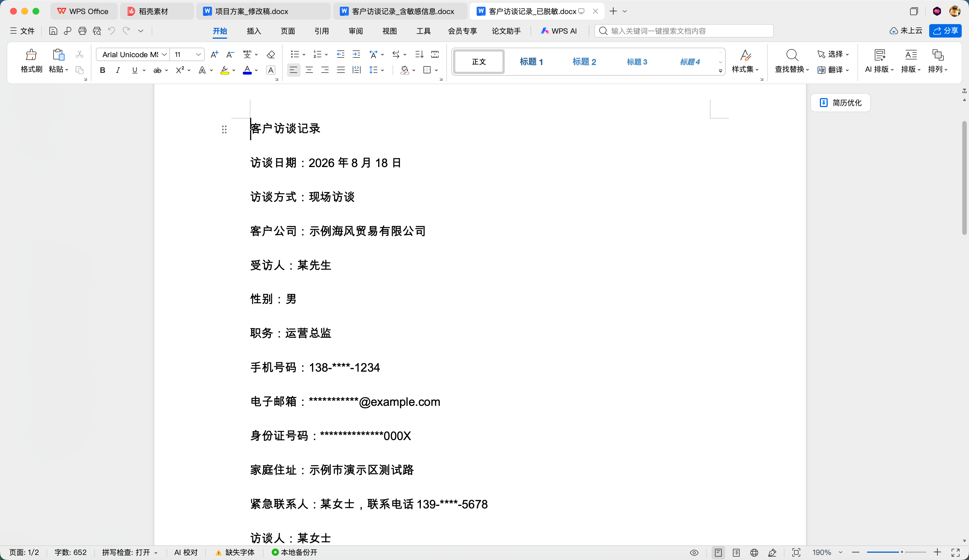Switch to the 审阅 ribbon tab

(356, 31)
